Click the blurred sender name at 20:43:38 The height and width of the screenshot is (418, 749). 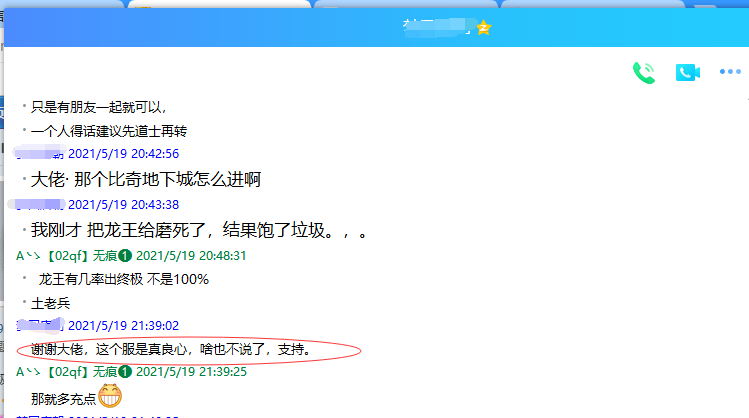pos(38,204)
